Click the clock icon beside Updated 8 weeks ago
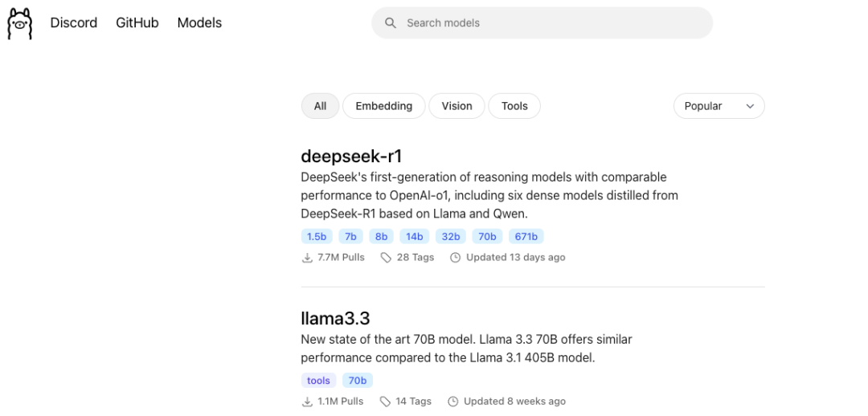The width and height of the screenshot is (868, 416). (452, 401)
